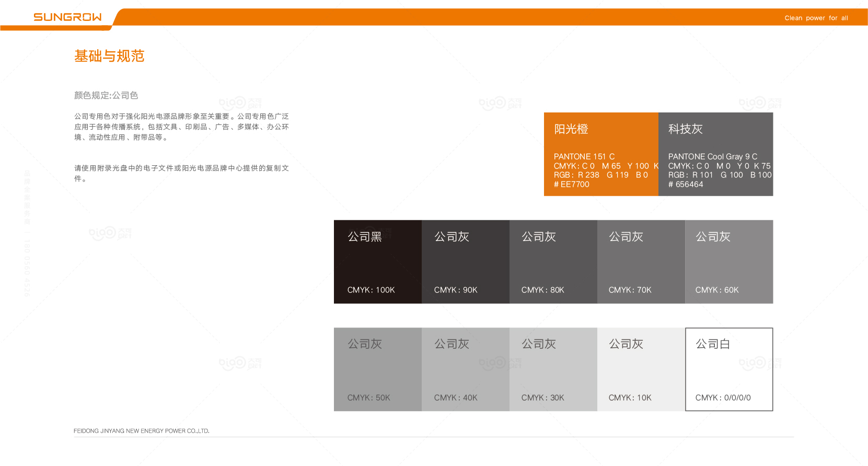The width and height of the screenshot is (868, 466).
Task: Choose the 公司白 white outlined swatch
Action: [728, 369]
